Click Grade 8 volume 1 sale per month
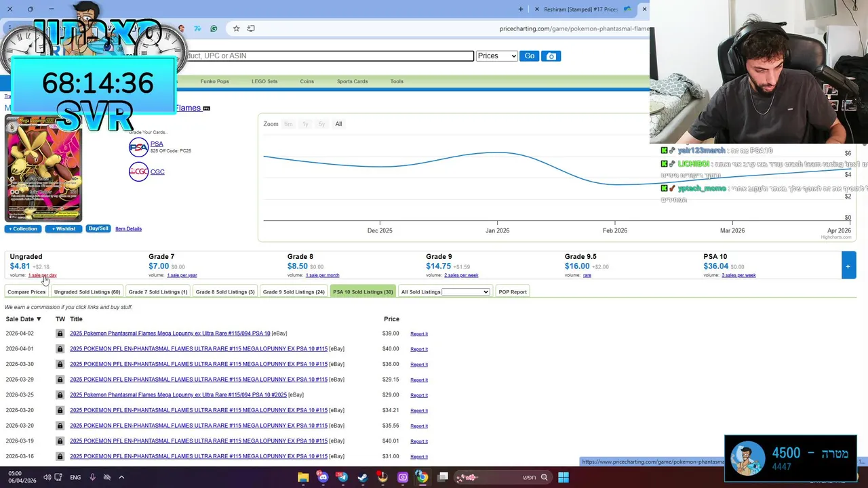868x488 pixels. (322, 275)
